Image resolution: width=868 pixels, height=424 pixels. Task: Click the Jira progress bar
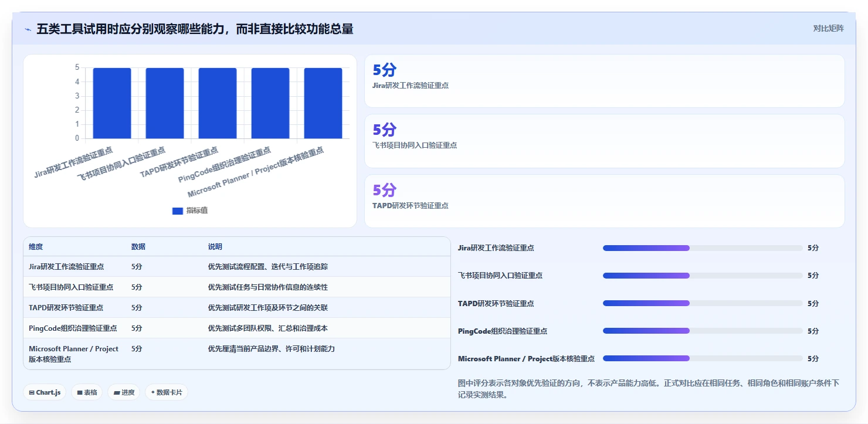point(703,248)
